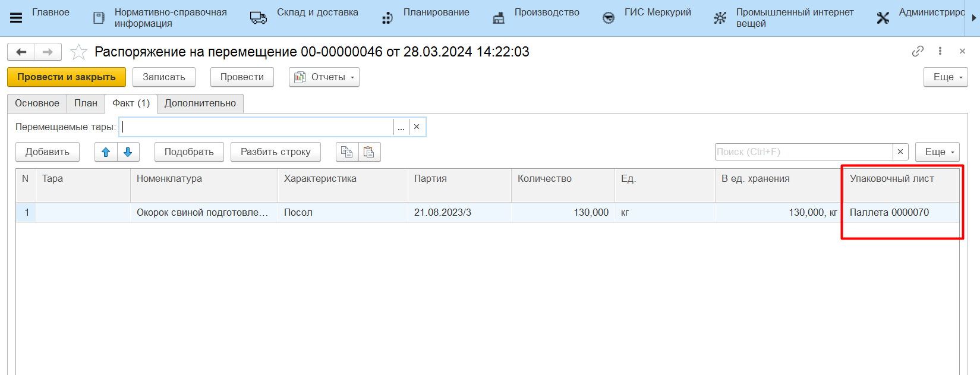The image size is (980, 375).
Task: Click into the Поиск search field
Action: click(803, 152)
